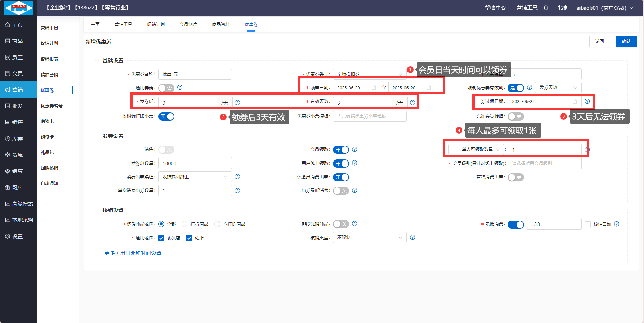This screenshot has width=644, height=323.
Task: Toggle 收银端打印小票 switch off
Action: (166, 117)
